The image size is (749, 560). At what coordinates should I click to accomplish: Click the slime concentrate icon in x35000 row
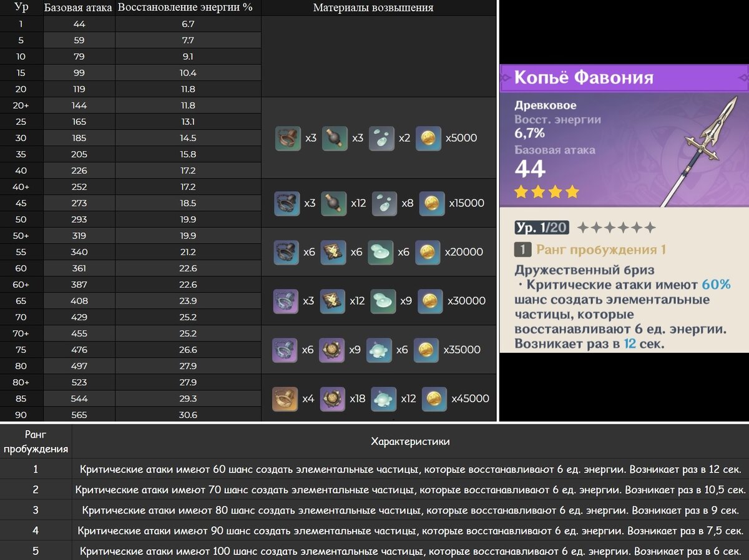coord(379,350)
